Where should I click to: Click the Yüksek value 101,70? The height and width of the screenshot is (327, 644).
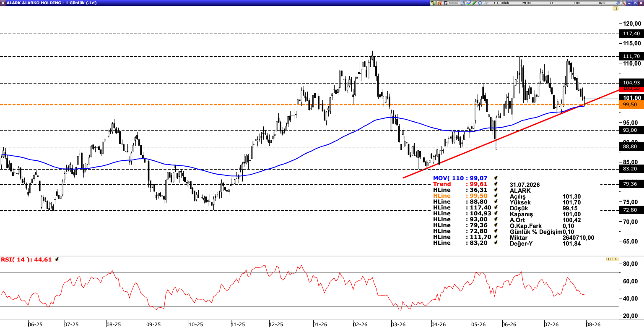[x=571, y=202]
